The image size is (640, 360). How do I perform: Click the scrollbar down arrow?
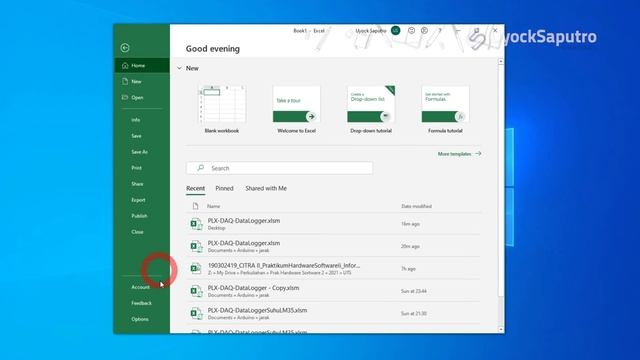(x=501, y=329)
